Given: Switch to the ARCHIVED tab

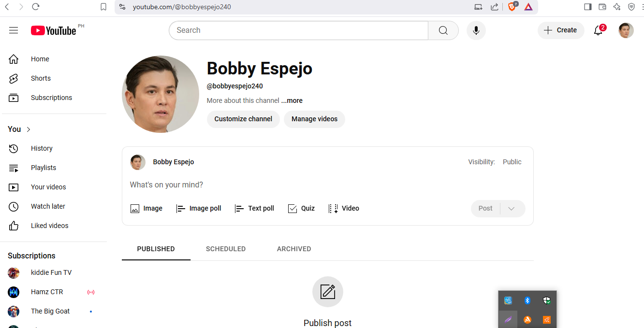Looking at the screenshot, I should tap(294, 249).
